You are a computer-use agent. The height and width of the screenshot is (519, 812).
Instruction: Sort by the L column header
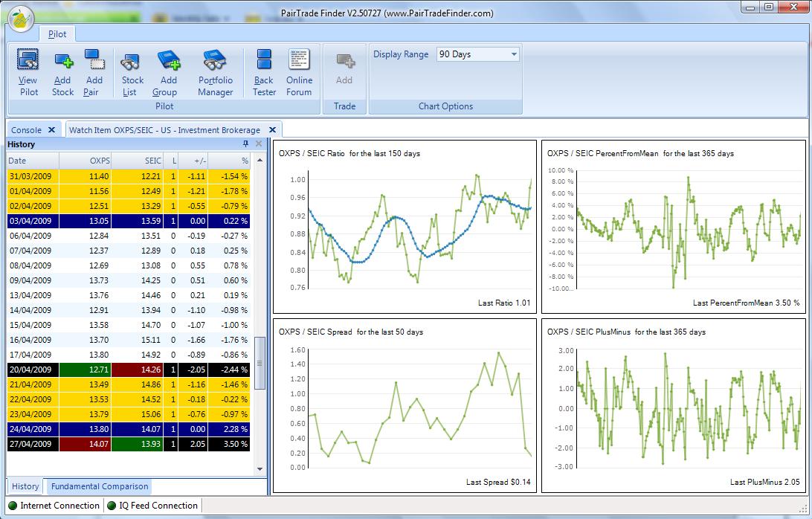pyautogui.click(x=171, y=161)
